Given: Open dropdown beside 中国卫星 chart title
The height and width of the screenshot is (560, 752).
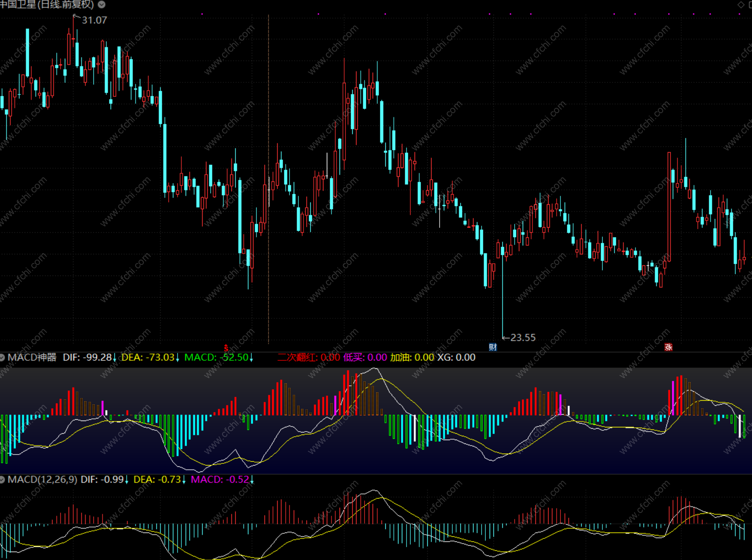Looking at the screenshot, I should 102,5.
